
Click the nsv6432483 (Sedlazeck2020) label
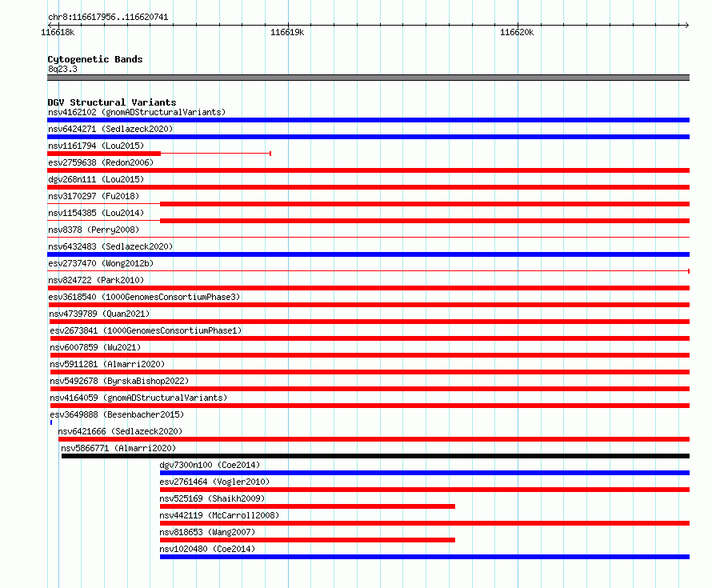click(110, 246)
